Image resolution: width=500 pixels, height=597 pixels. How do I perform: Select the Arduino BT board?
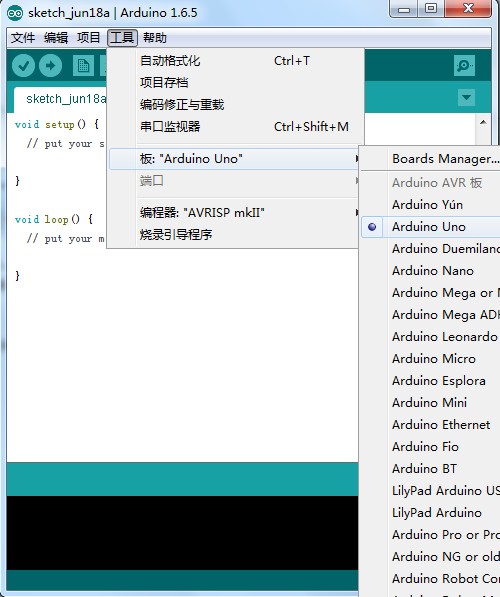point(430,469)
